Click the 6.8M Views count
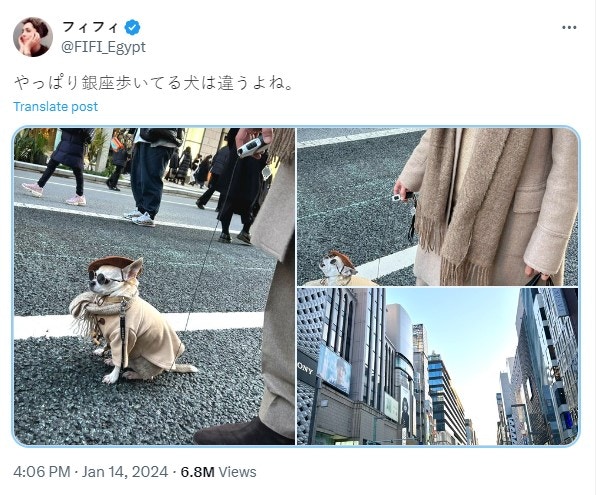 tap(218, 472)
